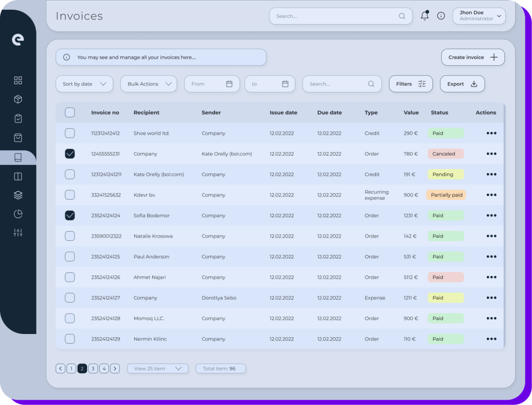Open the View 25 item dropdown
The width and height of the screenshot is (532, 405).
coord(157,368)
